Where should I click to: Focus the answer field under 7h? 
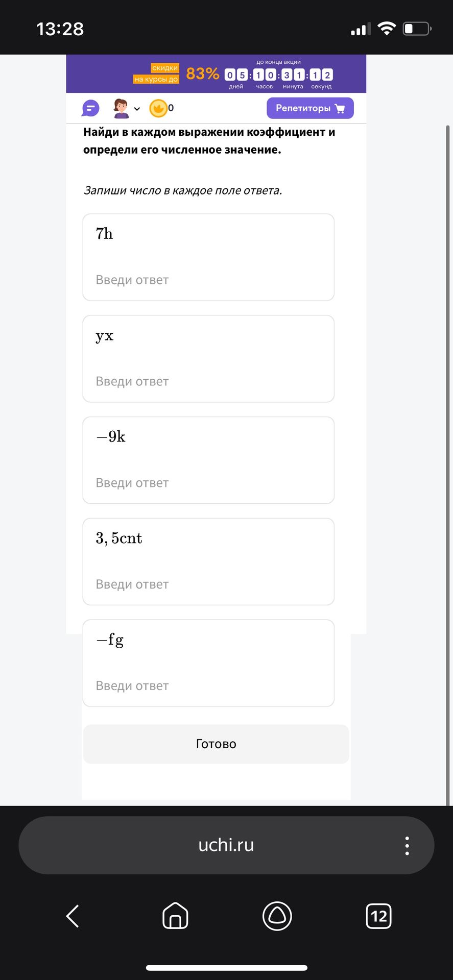click(208, 280)
